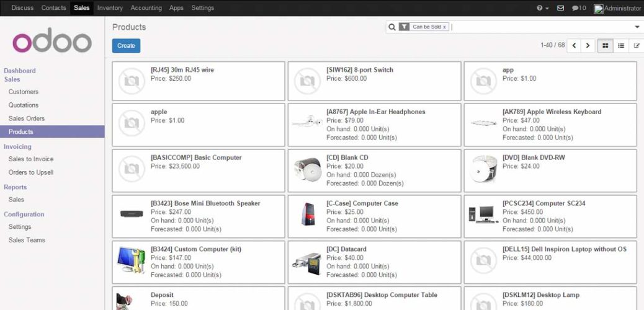The image size is (644, 310).
Task: Open Dashboard in the sidebar
Action: coord(20,71)
